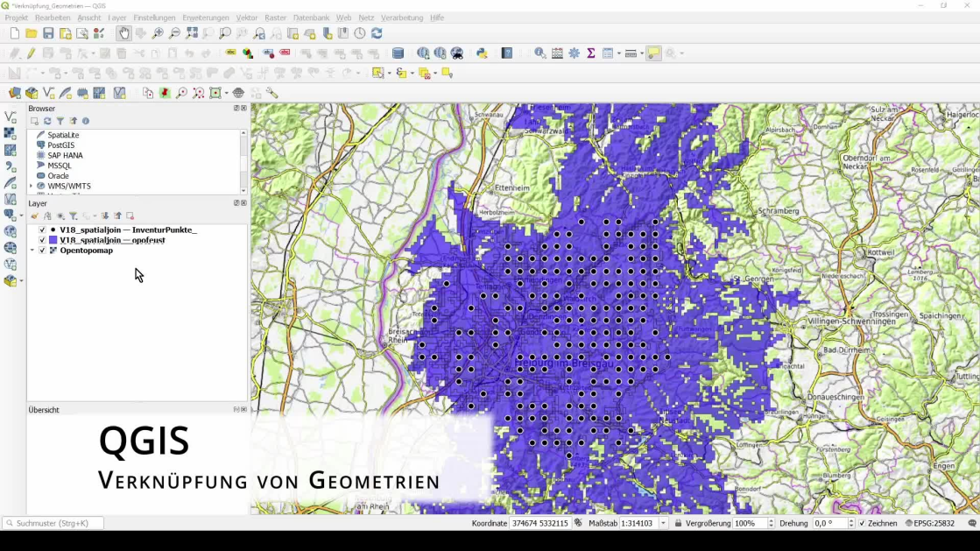The height and width of the screenshot is (551, 980).
Task: Select the PostGIS browser entry
Action: [x=60, y=145]
